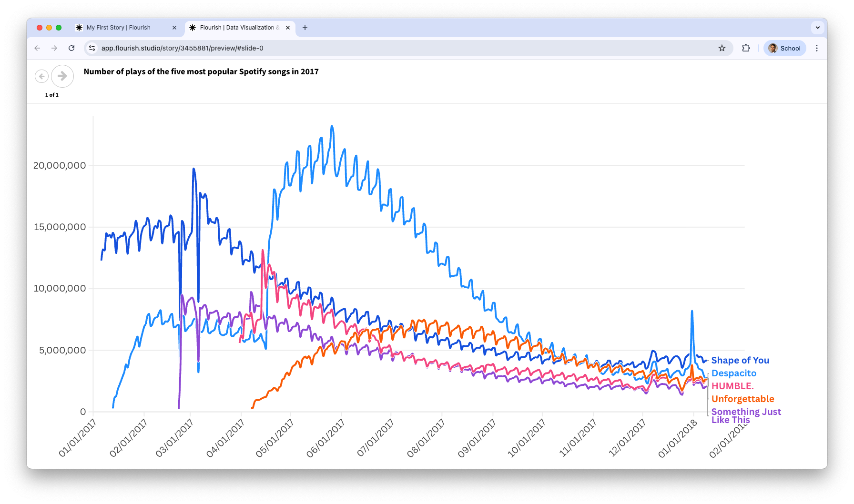Click the previous slide arrow button
The image size is (854, 504).
[41, 76]
